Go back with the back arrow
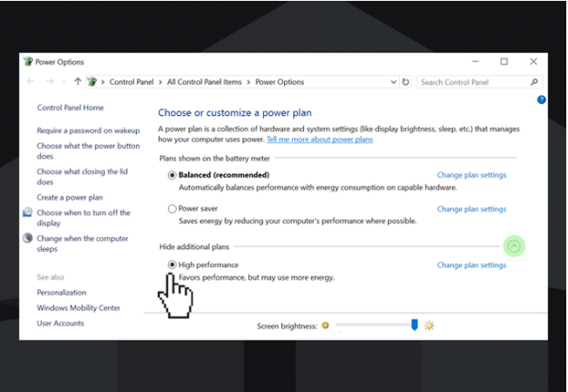 click(30, 82)
